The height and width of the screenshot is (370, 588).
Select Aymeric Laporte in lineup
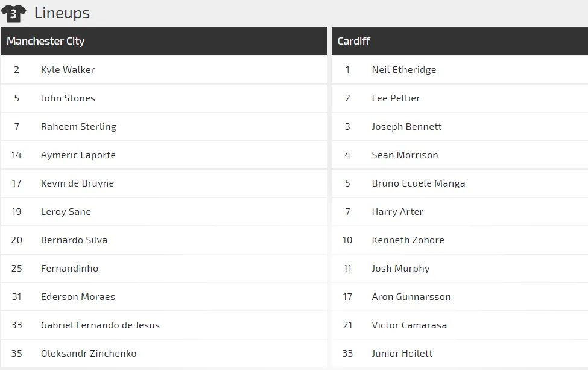(78, 155)
